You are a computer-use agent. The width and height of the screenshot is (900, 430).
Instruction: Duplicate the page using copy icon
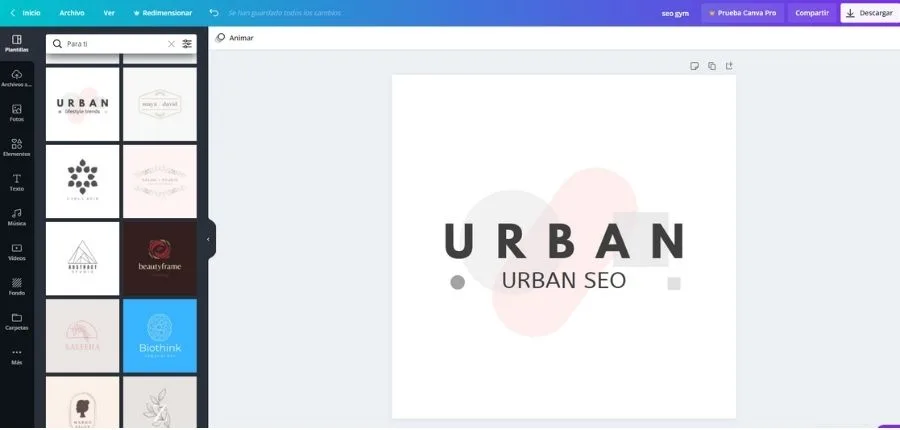pyautogui.click(x=712, y=66)
